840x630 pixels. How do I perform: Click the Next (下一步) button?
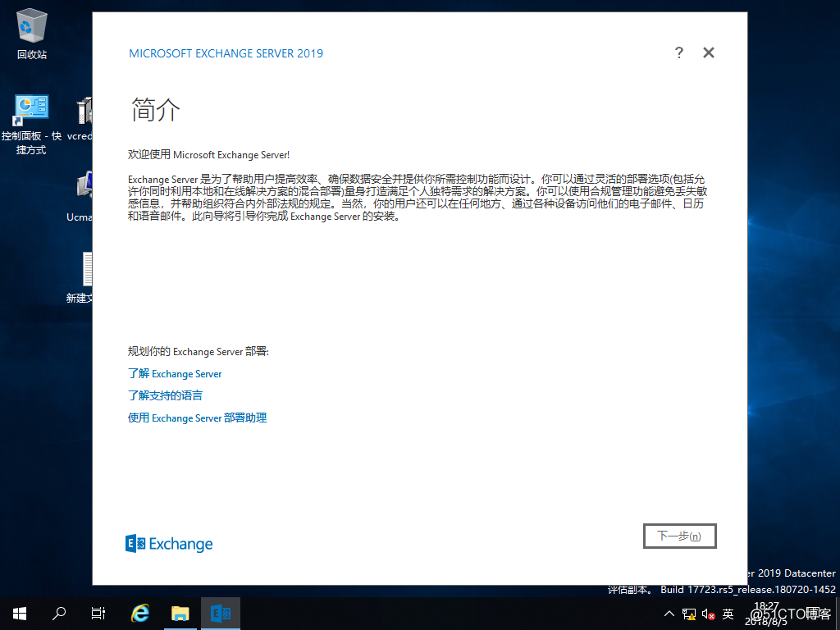679,536
